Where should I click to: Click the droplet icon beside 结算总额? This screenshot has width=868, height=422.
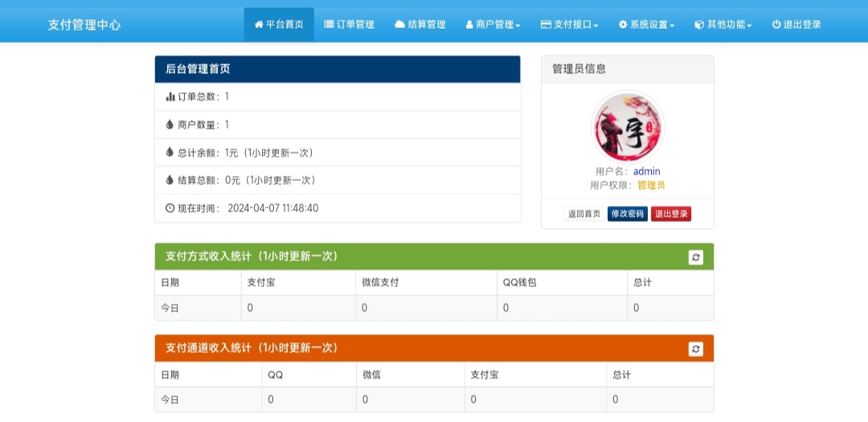[170, 179]
